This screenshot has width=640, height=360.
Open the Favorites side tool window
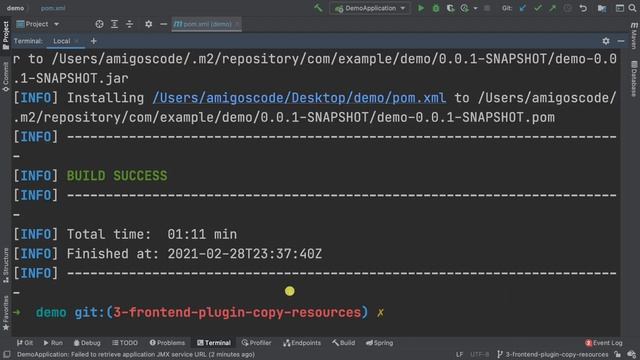pyautogui.click(x=5, y=313)
